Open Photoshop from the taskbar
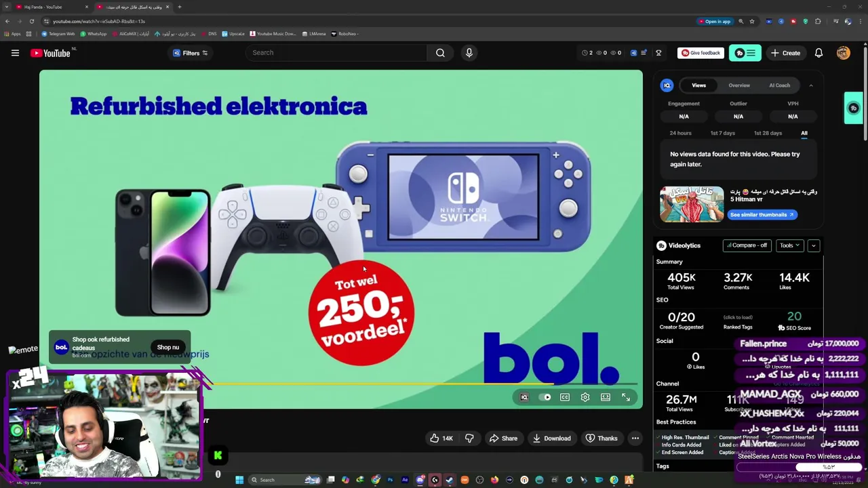This screenshot has width=868, height=488. point(390,480)
